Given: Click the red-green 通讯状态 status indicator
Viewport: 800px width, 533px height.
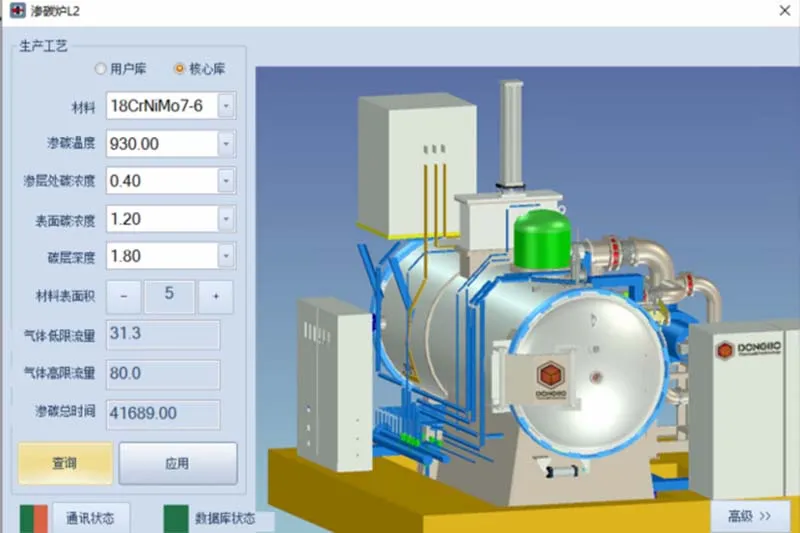Looking at the screenshot, I should coord(33,518).
